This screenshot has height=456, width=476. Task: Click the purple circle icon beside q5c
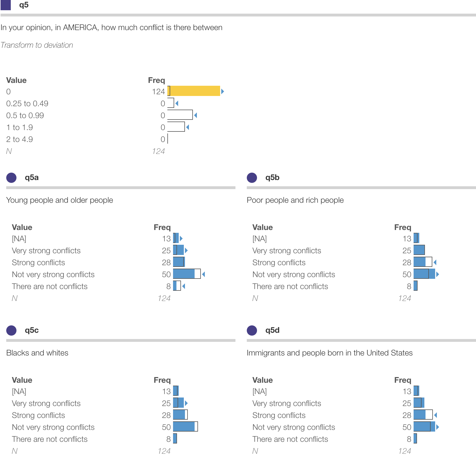pyautogui.click(x=11, y=331)
